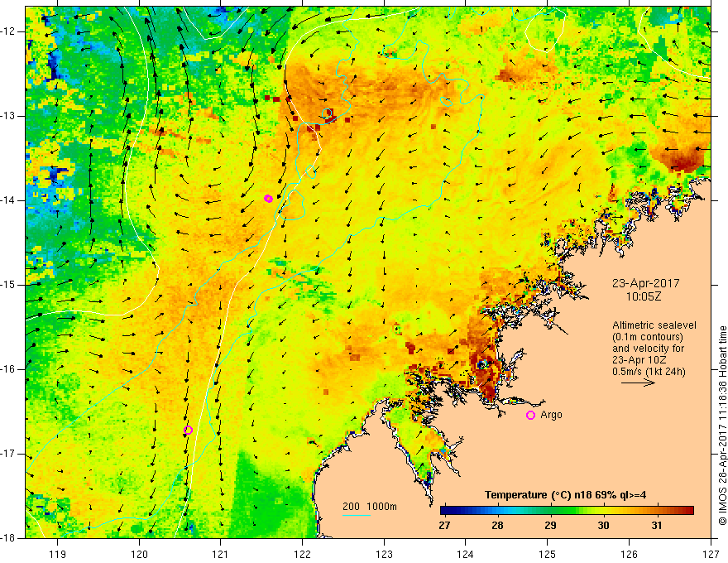Select the "Argo" legend label

[x=551, y=415]
